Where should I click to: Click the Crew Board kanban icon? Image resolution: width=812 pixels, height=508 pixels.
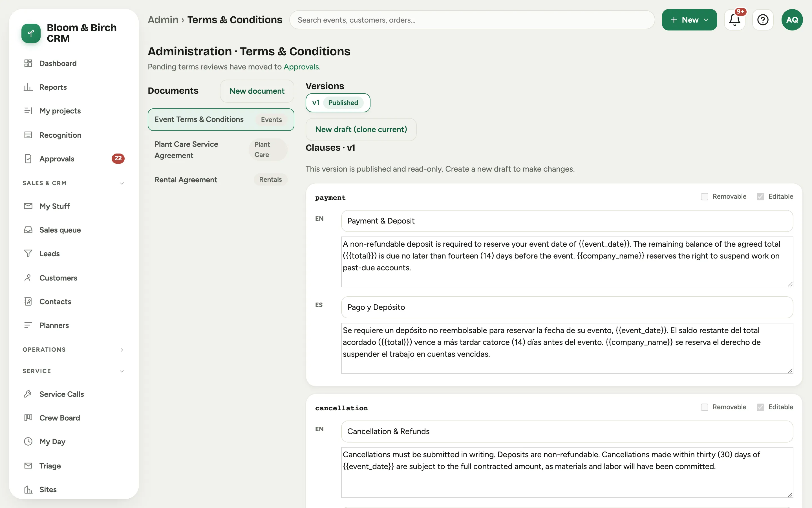coord(28,418)
